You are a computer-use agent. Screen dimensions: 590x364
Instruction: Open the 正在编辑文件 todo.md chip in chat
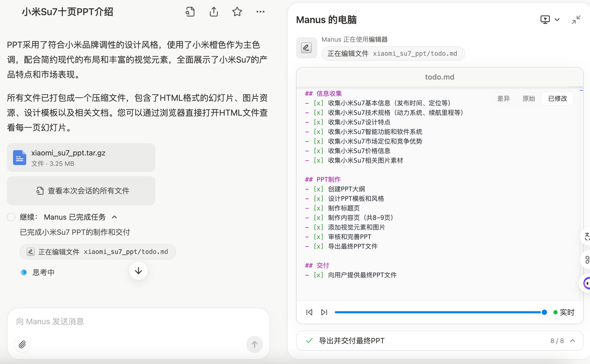[98, 252]
